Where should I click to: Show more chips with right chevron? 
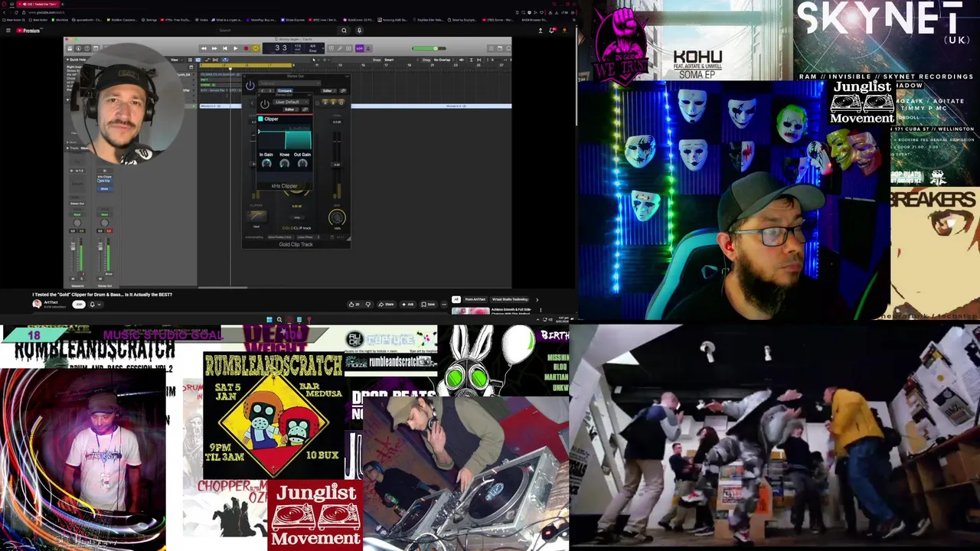[537, 299]
